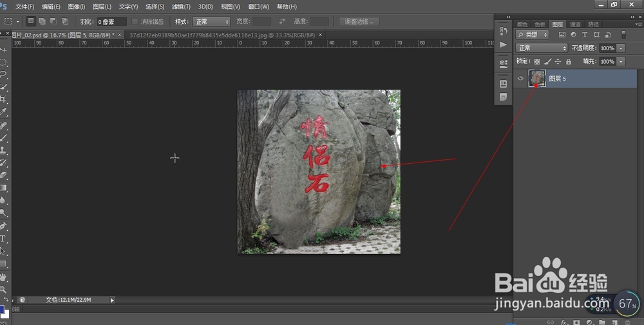The image size is (644, 325).
Task: Select the Gradient tool
Action: pyautogui.click(x=3, y=188)
